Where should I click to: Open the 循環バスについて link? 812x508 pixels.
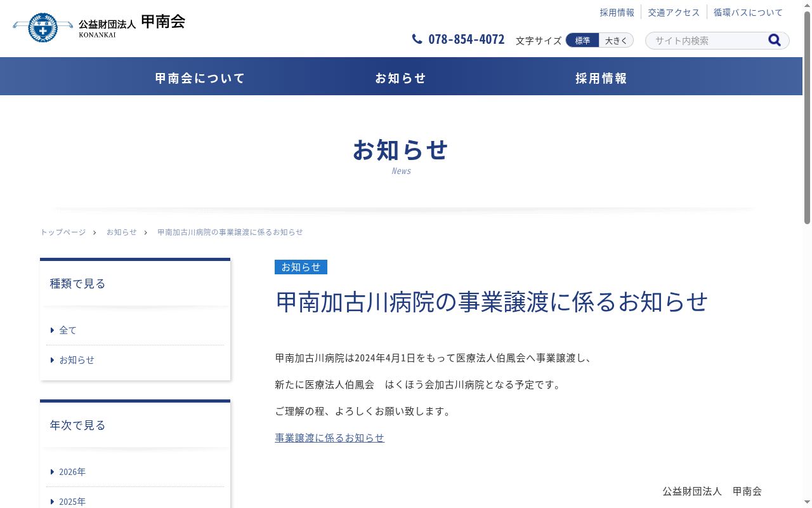click(x=749, y=12)
